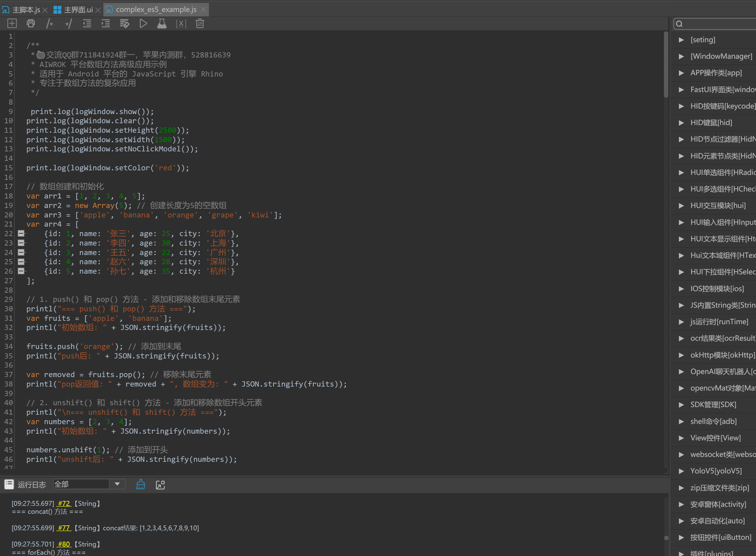
Task: Click the flask test icon
Action: tap(162, 24)
